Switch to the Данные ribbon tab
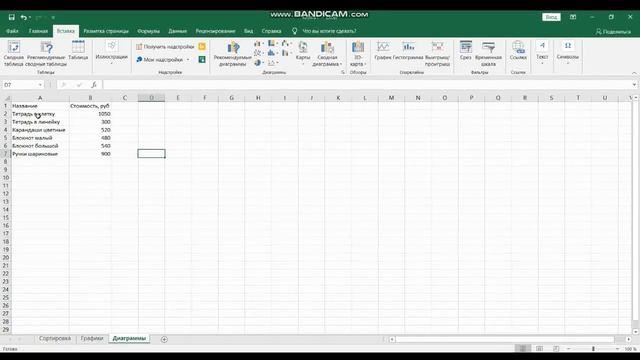 coord(178,31)
